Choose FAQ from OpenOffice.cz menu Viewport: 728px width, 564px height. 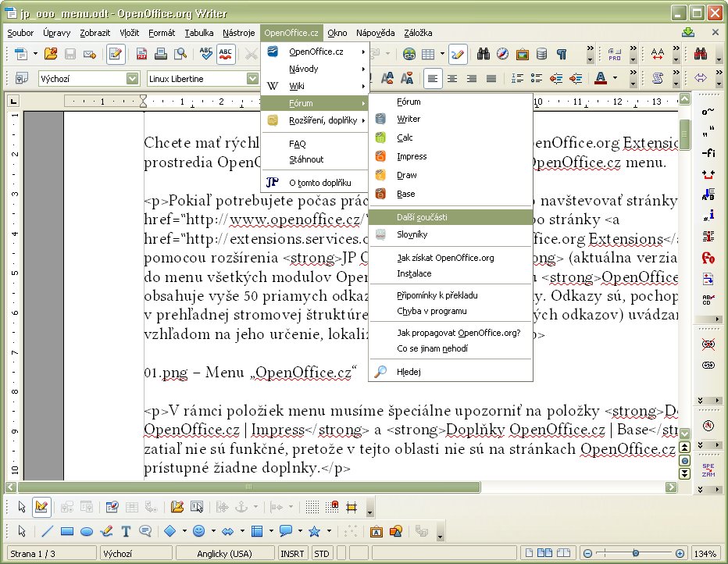(316, 144)
